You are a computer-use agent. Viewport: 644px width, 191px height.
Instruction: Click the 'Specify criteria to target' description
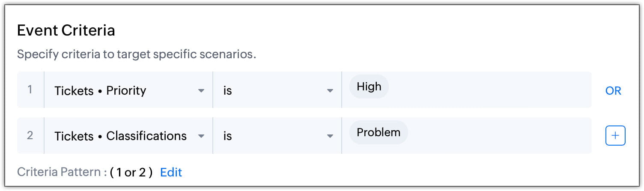[x=136, y=55]
